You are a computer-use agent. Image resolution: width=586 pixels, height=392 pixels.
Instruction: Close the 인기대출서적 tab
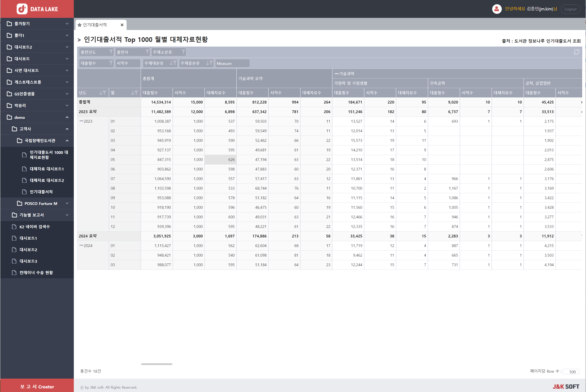click(122, 25)
